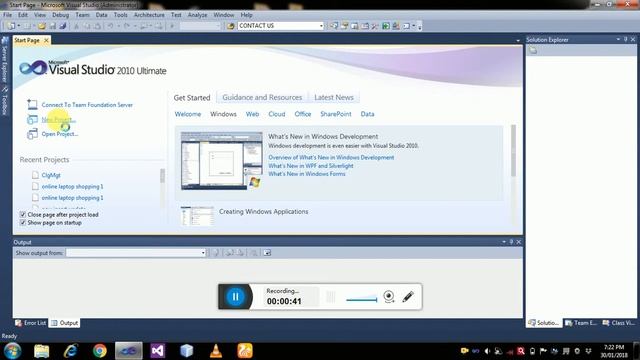The height and width of the screenshot is (360, 640).
Task: Click What's New in WPF and Silverlight
Action: click(311, 166)
